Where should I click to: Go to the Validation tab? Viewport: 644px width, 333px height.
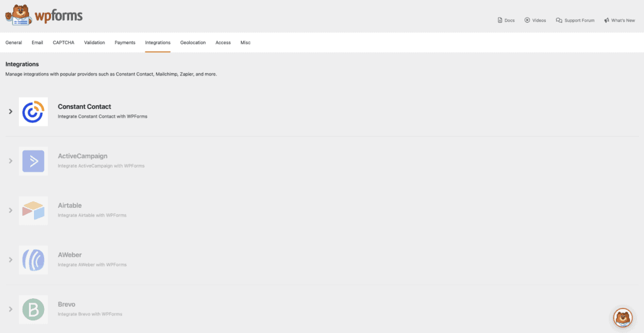[94, 42]
